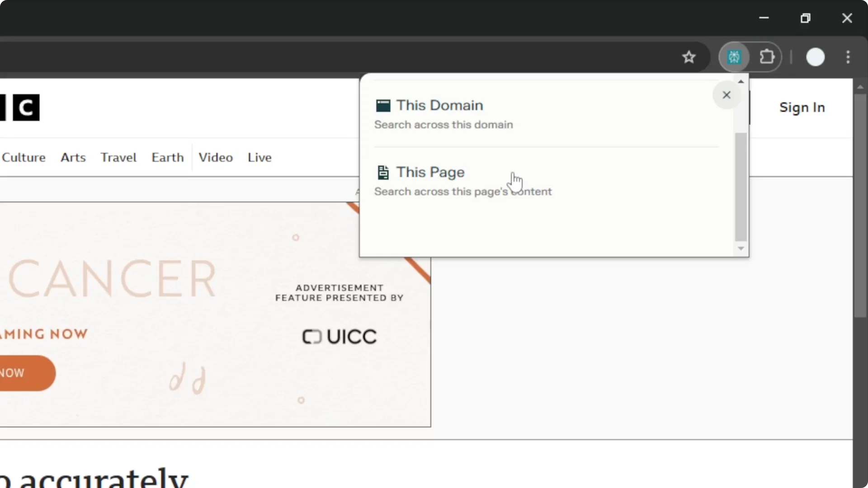Screen dimensions: 868x488
Task: Select the This Page search option
Action: coord(430,172)
